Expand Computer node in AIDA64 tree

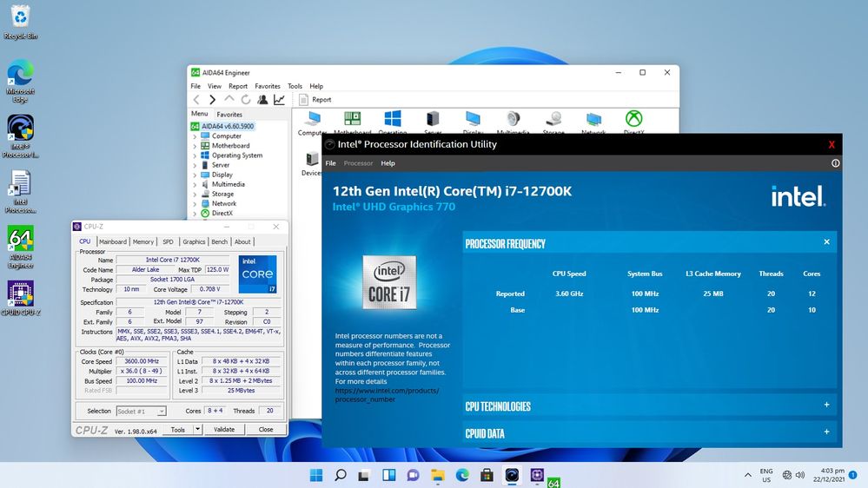coord(195,136)
